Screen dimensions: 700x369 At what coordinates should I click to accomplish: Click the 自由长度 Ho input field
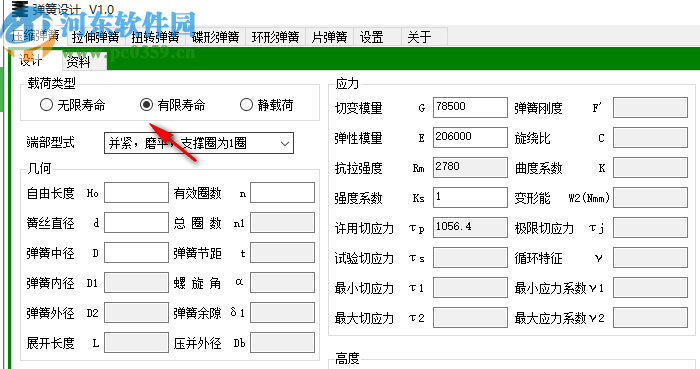coord(136,193)
